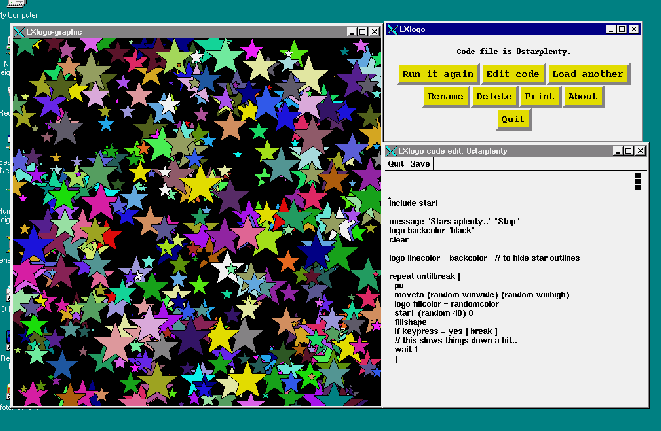
Task: Click the LXlogo control window title icon
Action: [394, 29]
